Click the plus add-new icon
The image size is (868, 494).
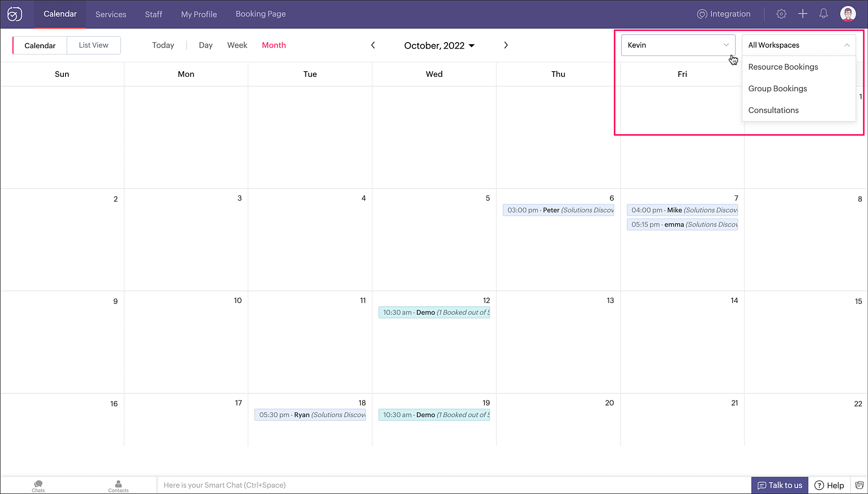coord(802,14)
